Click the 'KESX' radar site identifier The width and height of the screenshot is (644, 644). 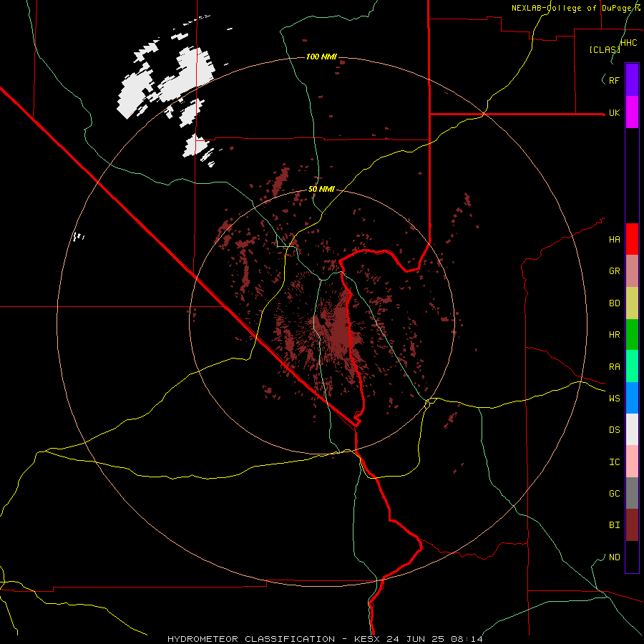tap(368, 639)
